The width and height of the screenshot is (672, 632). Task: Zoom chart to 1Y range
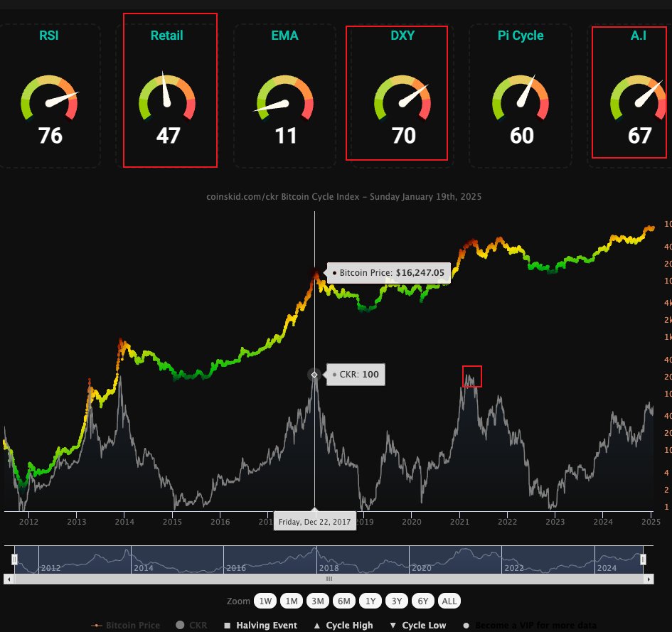(x=370, y=601)
